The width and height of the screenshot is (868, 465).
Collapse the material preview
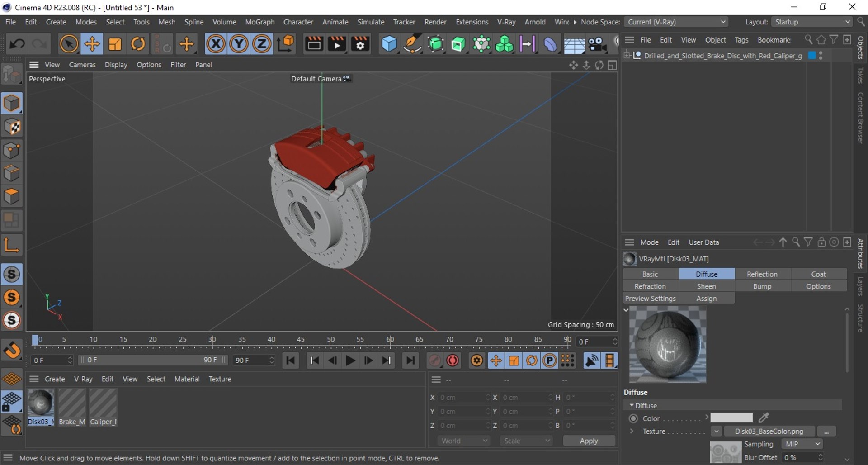click(x=626, y=310)
